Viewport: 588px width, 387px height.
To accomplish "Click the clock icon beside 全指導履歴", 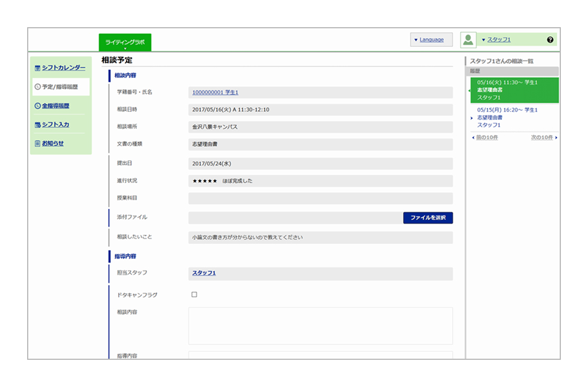I will click(x=37, y=106).
